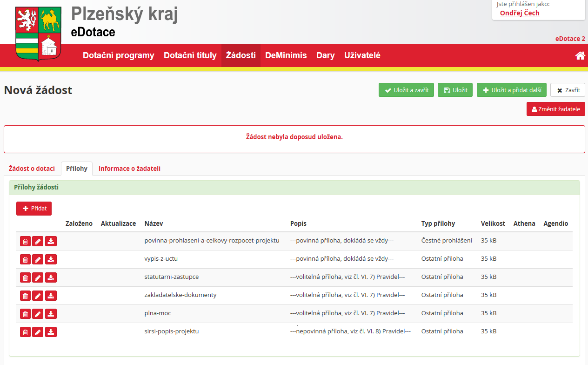Click the Změnit žadatele button

pyautogui.click(x=555, y=109)
